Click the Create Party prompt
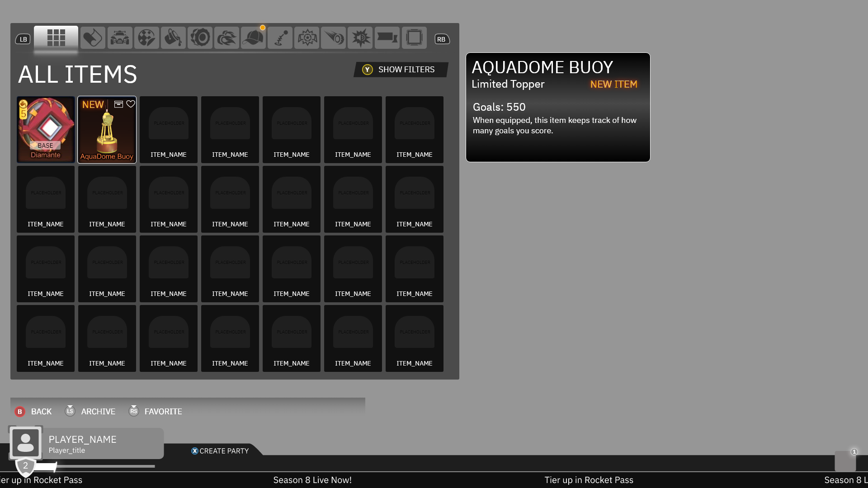Image resolution: width=868 pixels, height=488 pixels. (220, 451)
